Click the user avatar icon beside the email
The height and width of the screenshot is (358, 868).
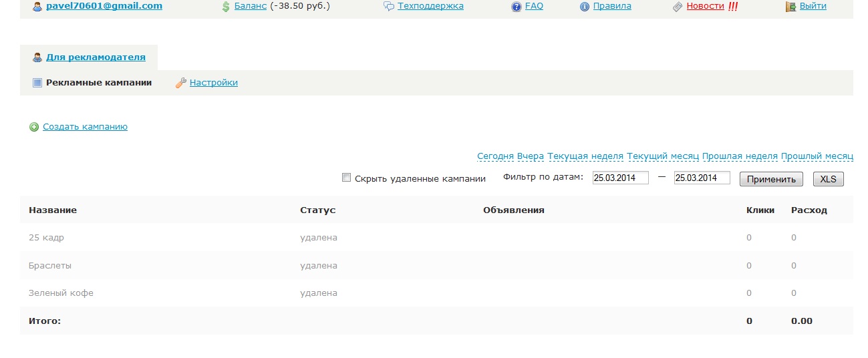tap(37, 6)
